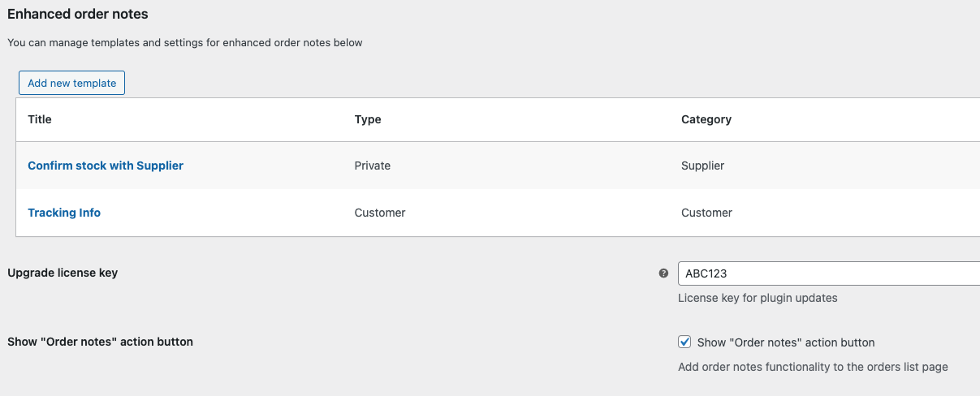Untick the Show "Order notes" action button checkbox
The image size is (980, 396).
pyautogui.click(x=684, y=342)
